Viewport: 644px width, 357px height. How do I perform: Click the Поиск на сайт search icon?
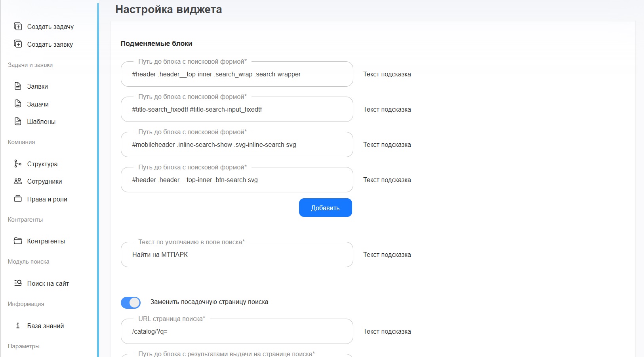pyautogui.click(x=18, y=283)
